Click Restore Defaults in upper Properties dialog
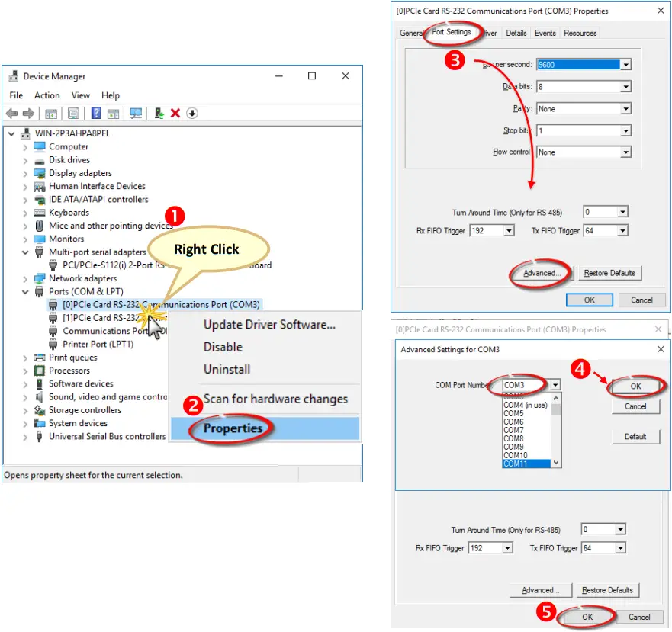Screen dimensions: 672x632 (x=609, y=273)
